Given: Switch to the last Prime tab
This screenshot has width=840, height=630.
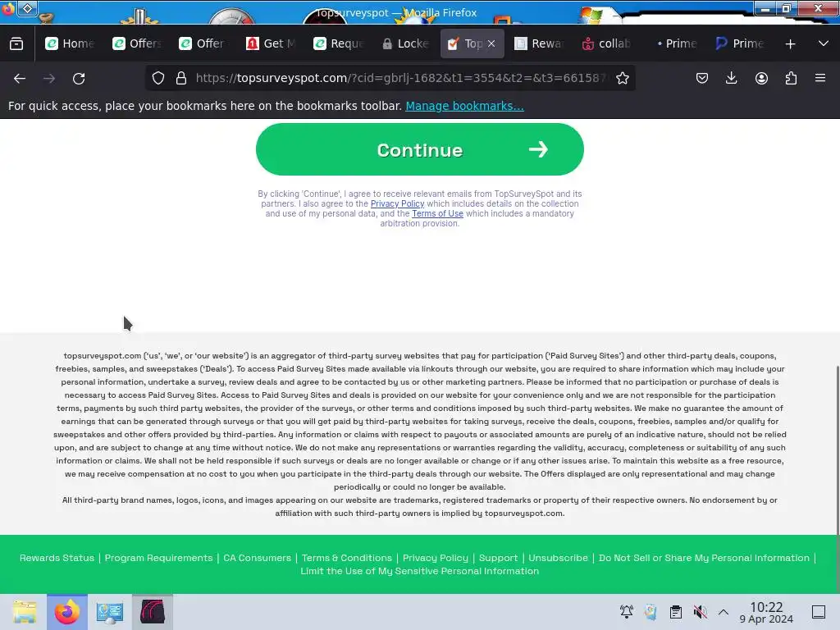Looking at the screenshot, I should [740, 43].
